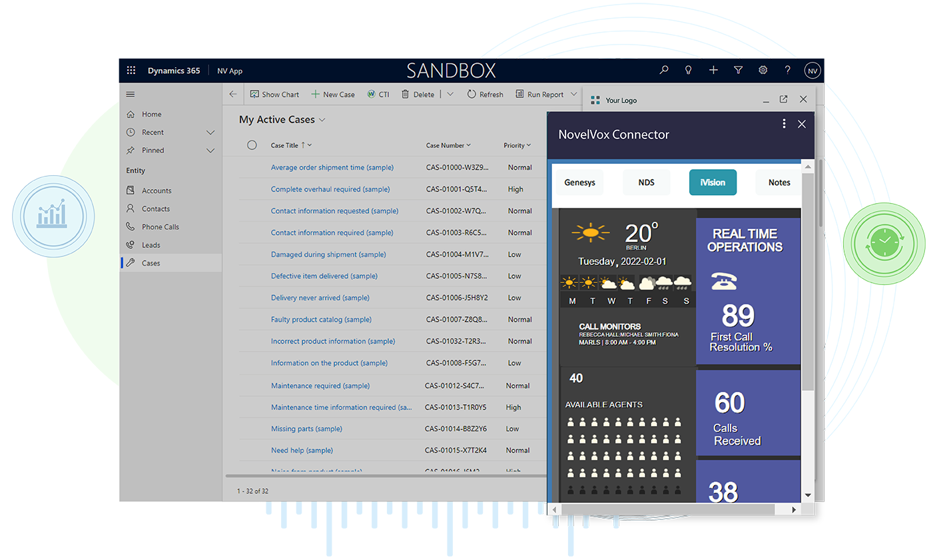Click the Your Logo grid icon
The width and height of the screenshot is (943, 560).
click(595, 101)
